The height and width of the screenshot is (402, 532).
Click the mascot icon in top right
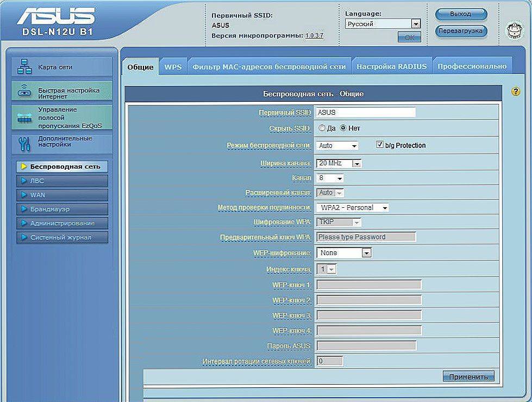tap(513, 30)
